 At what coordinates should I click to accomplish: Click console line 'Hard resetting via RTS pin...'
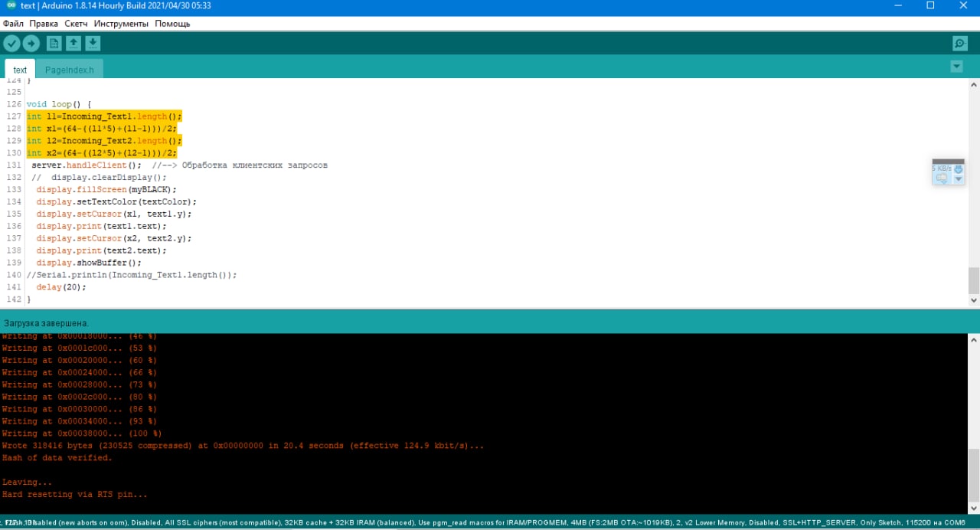[74, 496]
